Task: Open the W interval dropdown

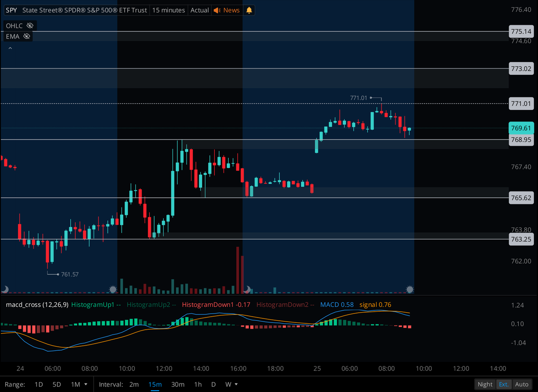Action: [x=231, y=384]
